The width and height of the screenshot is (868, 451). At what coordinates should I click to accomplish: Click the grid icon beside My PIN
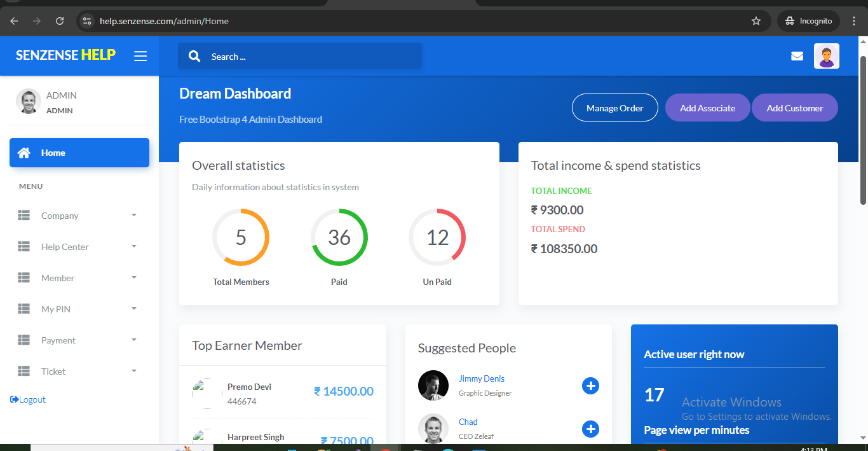pyautogui.click(x=24, y=309)
